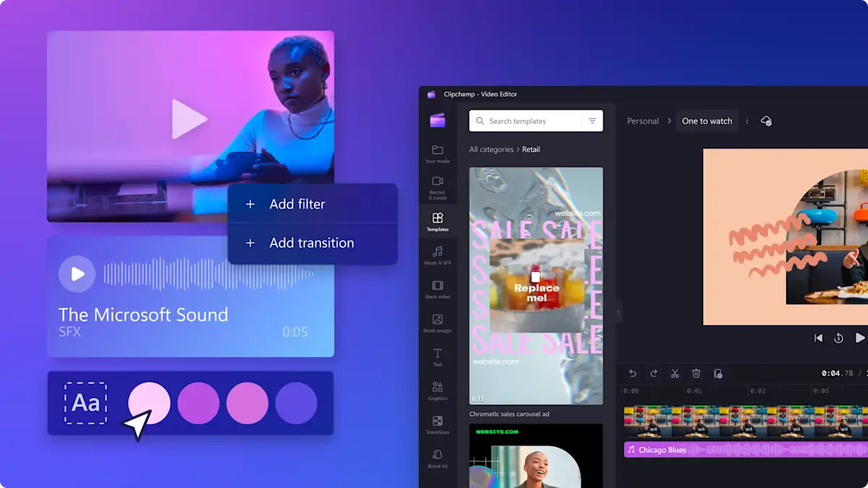Screen dimensions: 868x488
Task: Open the Transitions sidebar panel
Action: tap(437, 424)
